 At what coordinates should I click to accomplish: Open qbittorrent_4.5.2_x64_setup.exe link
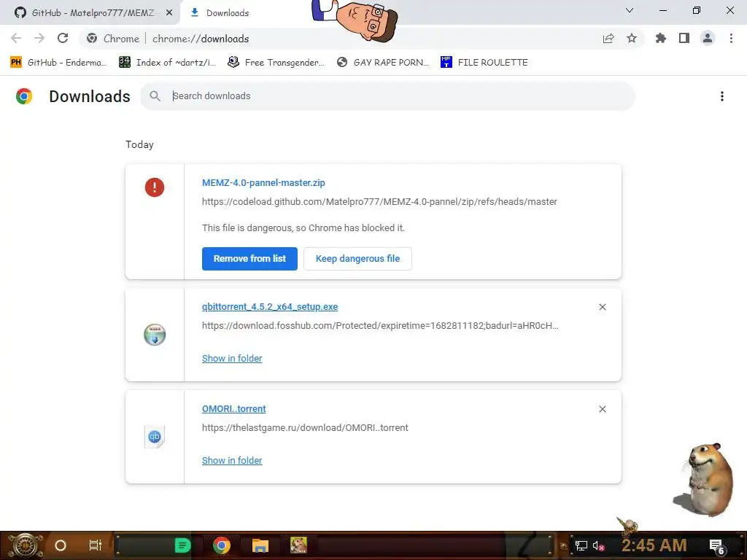[270, 307]
